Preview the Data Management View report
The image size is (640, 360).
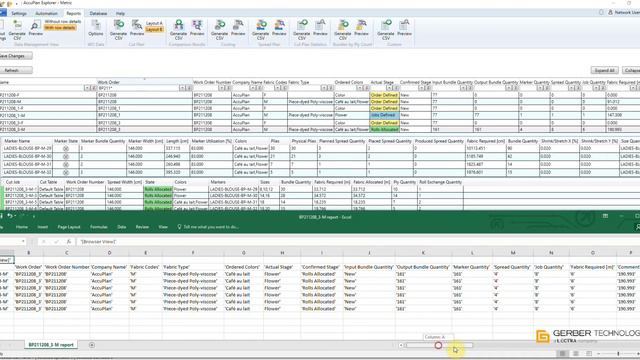pos(36,28)
